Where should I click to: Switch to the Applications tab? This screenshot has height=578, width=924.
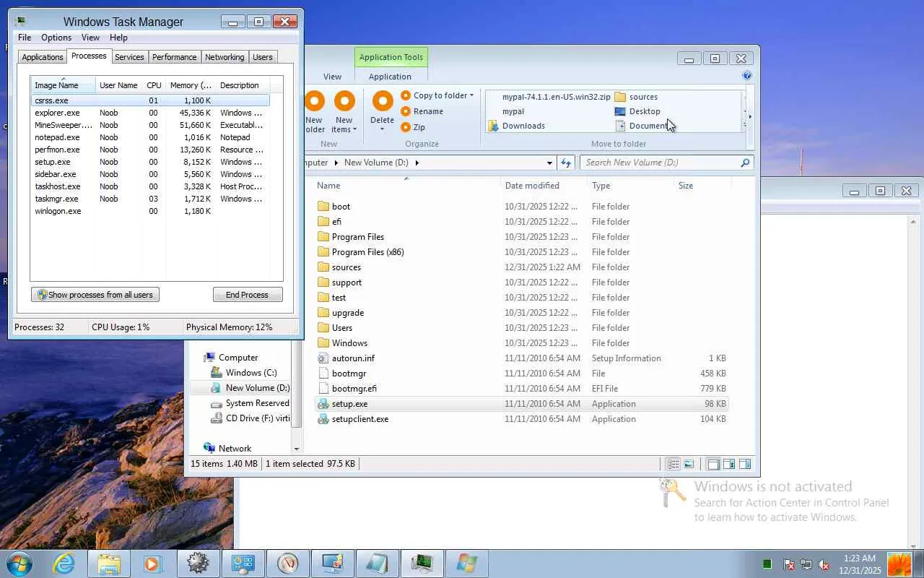43,57
